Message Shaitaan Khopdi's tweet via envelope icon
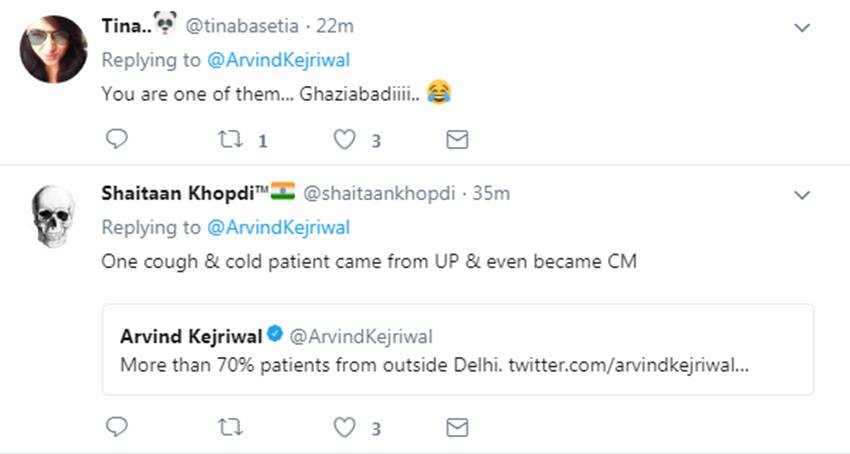This screenshot has width=850, height=454. [457, 427]
